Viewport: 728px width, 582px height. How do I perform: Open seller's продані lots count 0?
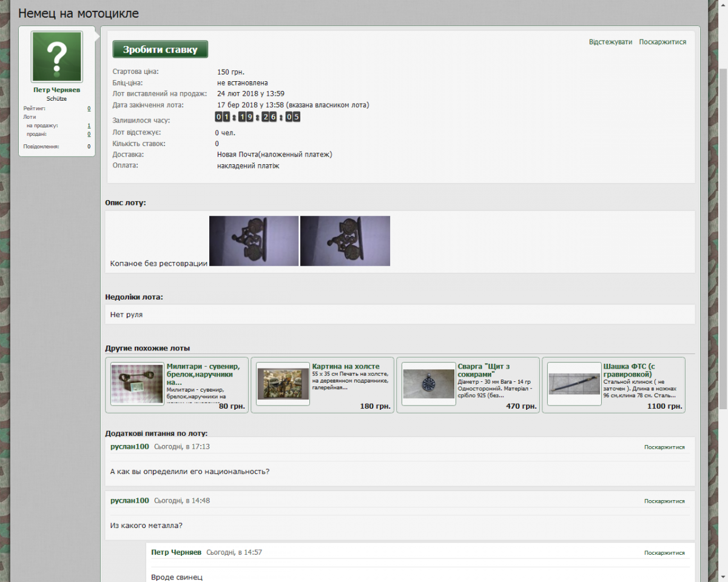[x=89, y=134]
